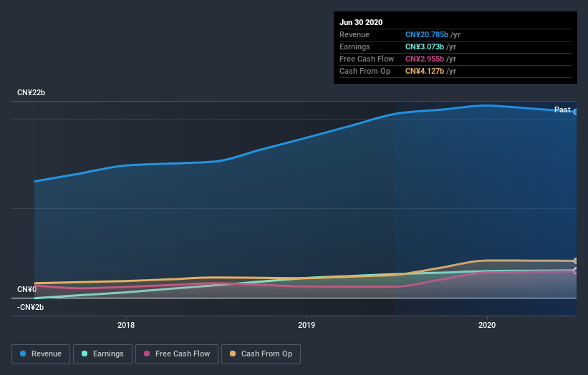Click the Past label on the chart
The image size is (588, 375).
pyautogui.click(x=562, y=109)
